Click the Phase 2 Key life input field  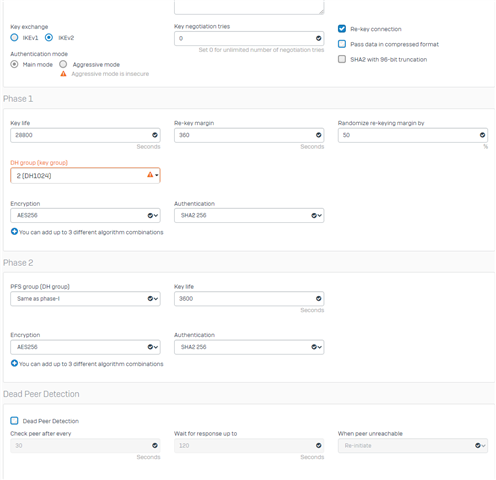point(249,299)
